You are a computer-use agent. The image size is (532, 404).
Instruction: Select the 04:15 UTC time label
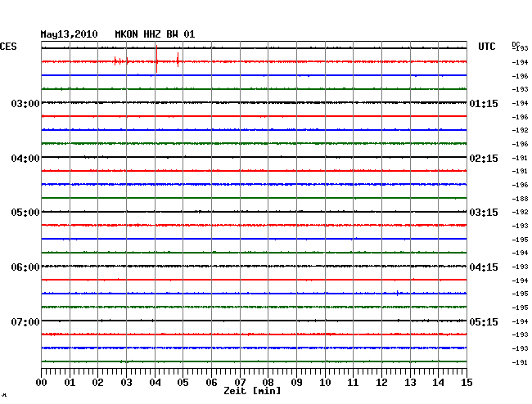coord(484,267)
